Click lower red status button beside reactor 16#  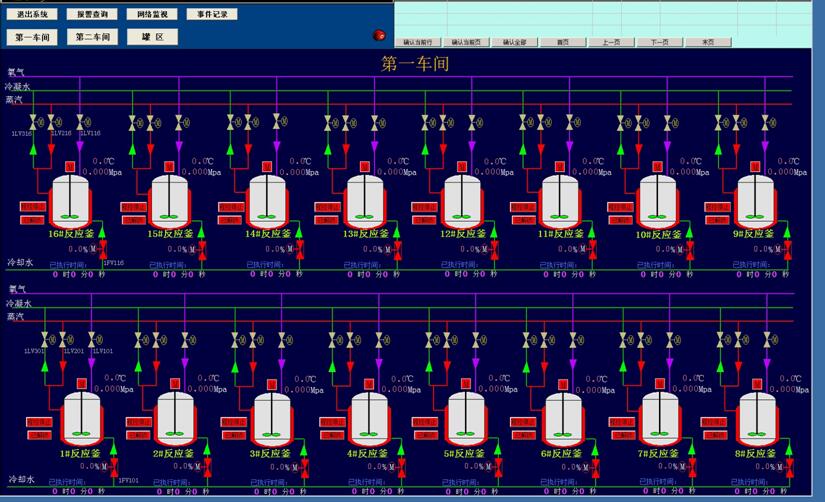tap(32, 220)
